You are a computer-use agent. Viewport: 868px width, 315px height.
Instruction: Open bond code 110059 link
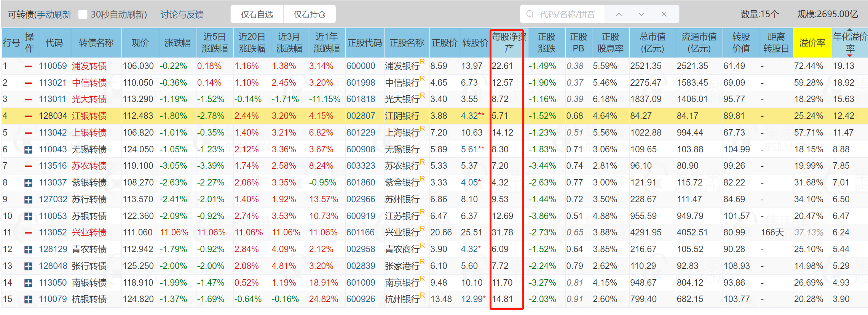[53, 66]
